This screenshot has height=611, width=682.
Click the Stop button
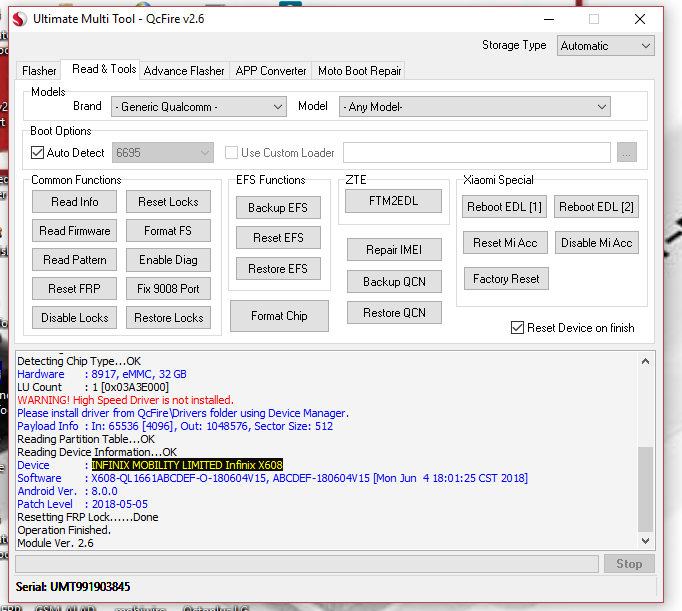click(629, 564)
